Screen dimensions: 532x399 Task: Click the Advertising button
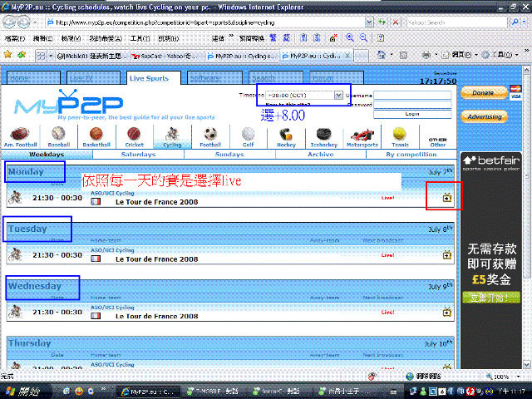pos(484,116)
